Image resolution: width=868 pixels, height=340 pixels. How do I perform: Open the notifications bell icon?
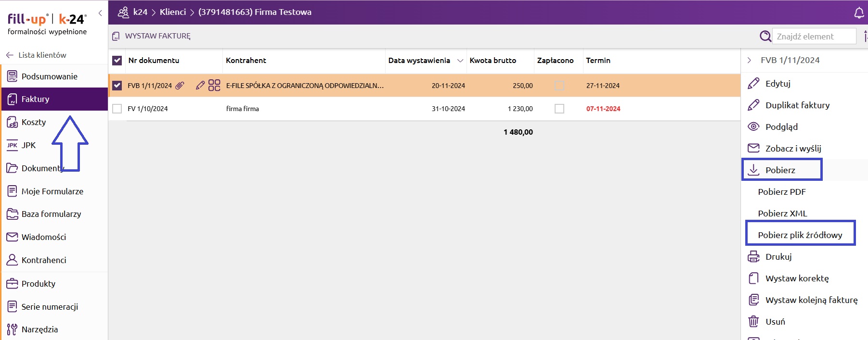[x=859, y=13]
